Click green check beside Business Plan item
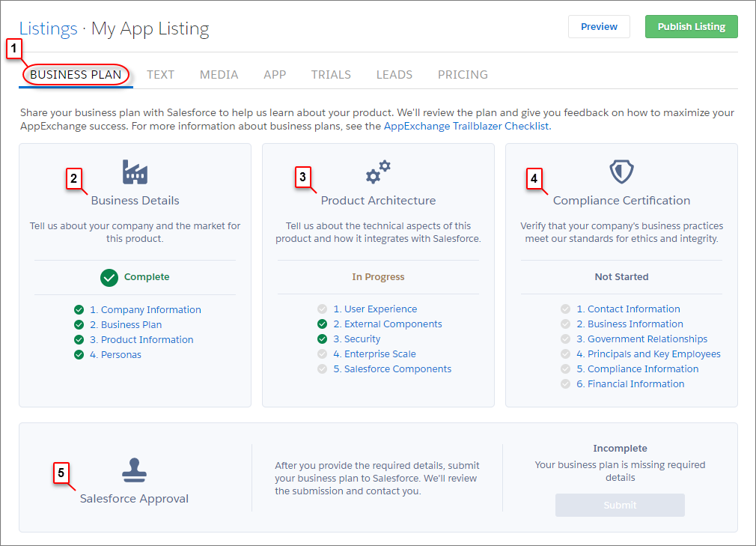This screenshot has width=756, height=546. pos(79,324)
